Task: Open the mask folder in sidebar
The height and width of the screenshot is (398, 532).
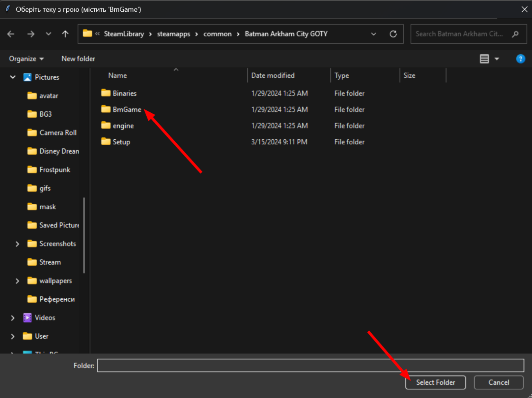Action: click(x=48, y=207)
